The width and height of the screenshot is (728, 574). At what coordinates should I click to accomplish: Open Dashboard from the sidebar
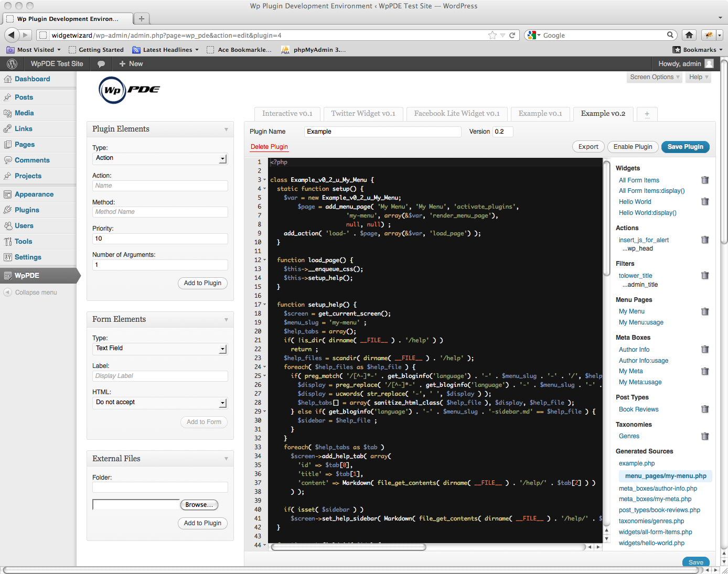pyautogui.click(x=32, y=79)
